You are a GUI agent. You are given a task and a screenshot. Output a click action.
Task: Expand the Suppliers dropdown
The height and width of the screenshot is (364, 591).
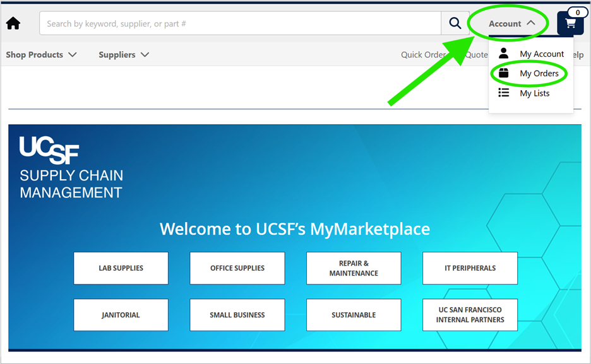(124, 55)
